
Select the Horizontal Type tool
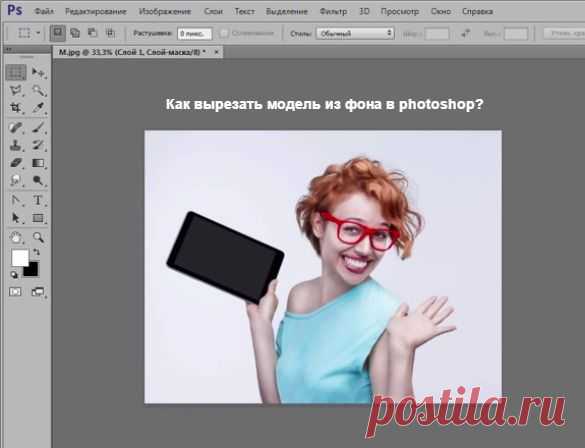click(x=38, y=200)
